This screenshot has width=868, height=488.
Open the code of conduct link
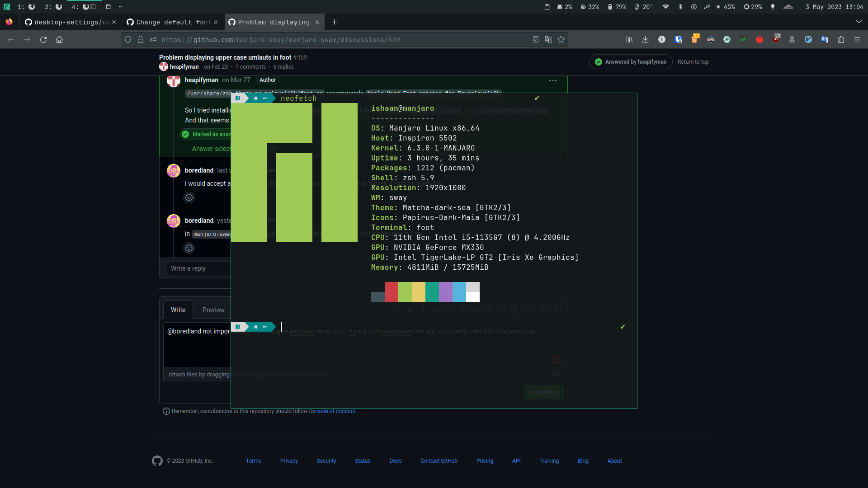point(336,411)
